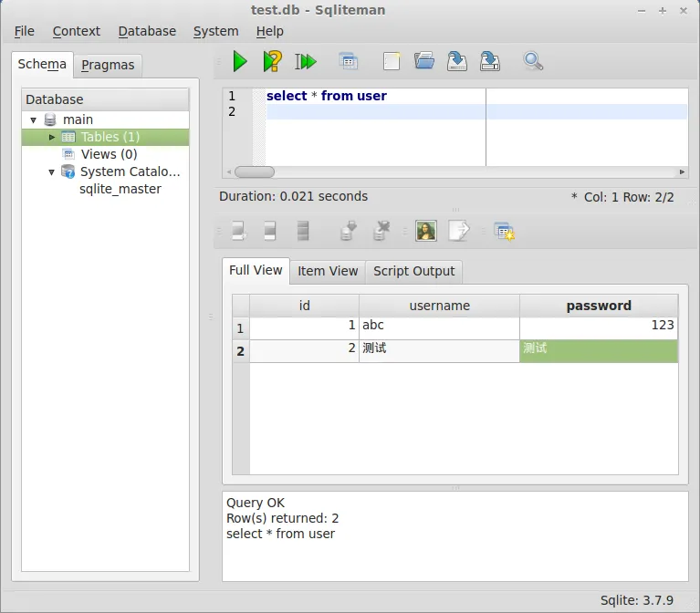The image size is (700, 613).
Task: Click the username column header
Action: click(x=439, y=306)
